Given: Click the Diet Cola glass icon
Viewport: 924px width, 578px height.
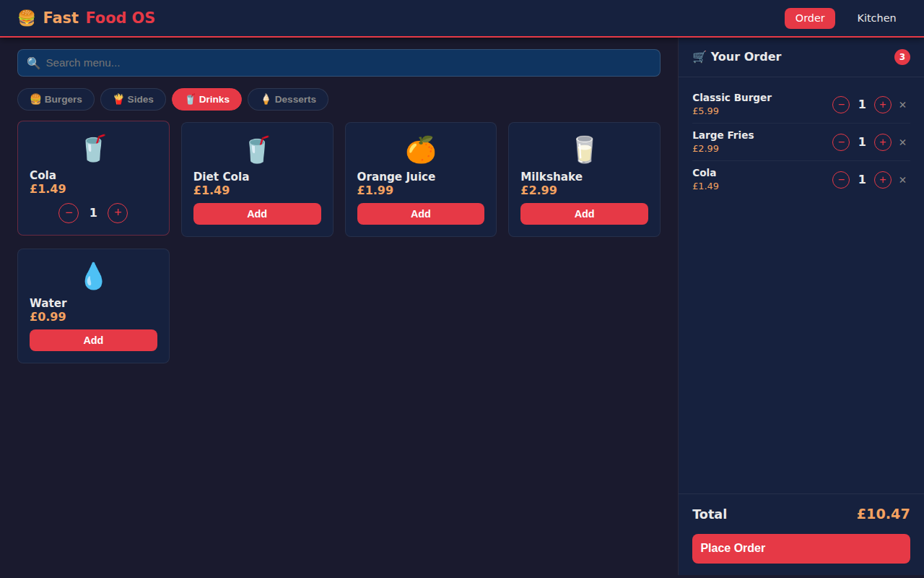Looking at the screenshot, I should [257, 148].
